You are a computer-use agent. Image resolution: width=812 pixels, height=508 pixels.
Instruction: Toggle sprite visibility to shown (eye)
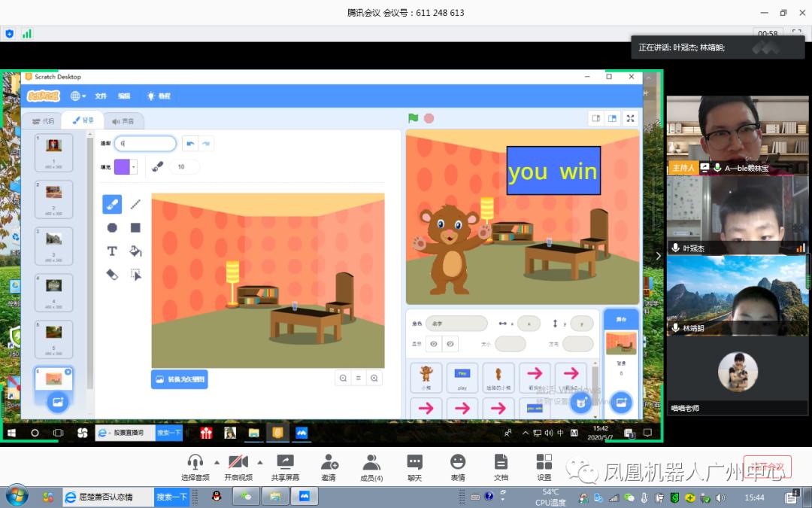pos(434,344)
